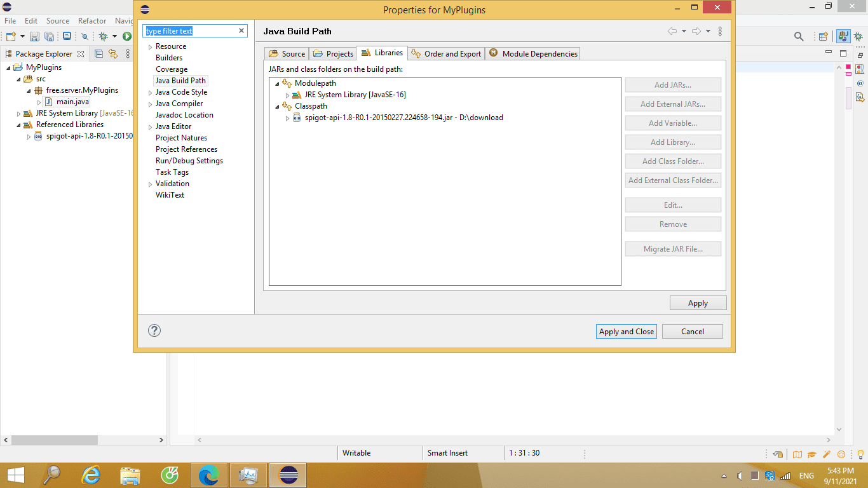Viewport: 868px width, 488px height.
Task: Click the green Run button in toolbar
Action: click(127, 37)
